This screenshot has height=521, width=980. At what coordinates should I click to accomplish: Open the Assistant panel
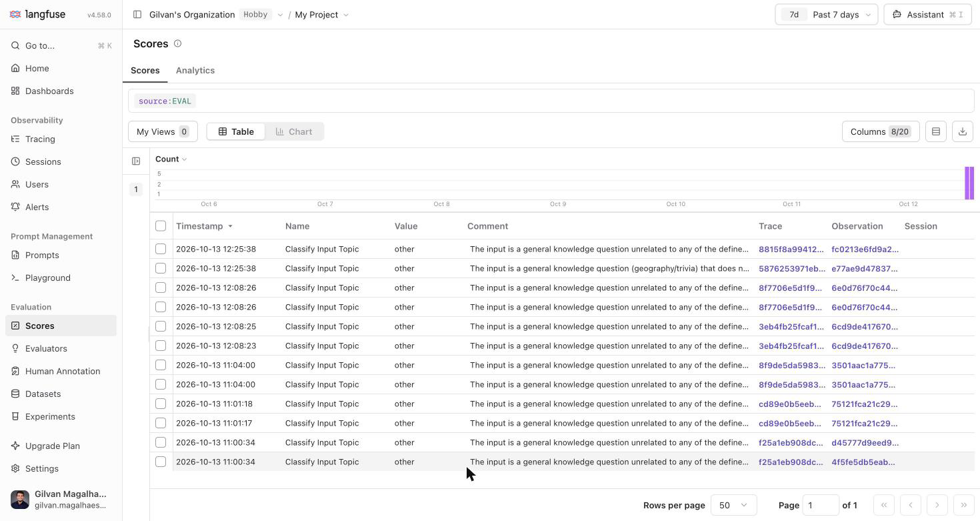click(927, 15)
